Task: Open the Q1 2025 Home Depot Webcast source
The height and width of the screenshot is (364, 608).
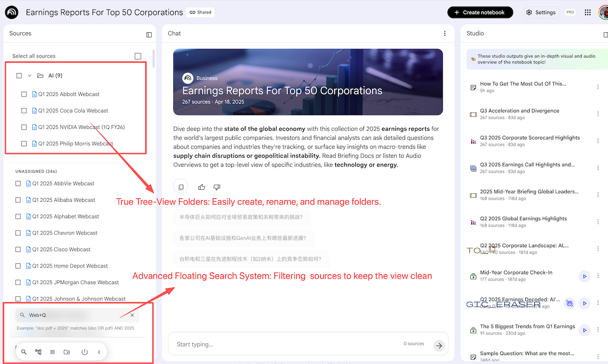Action: coord(70,266)
